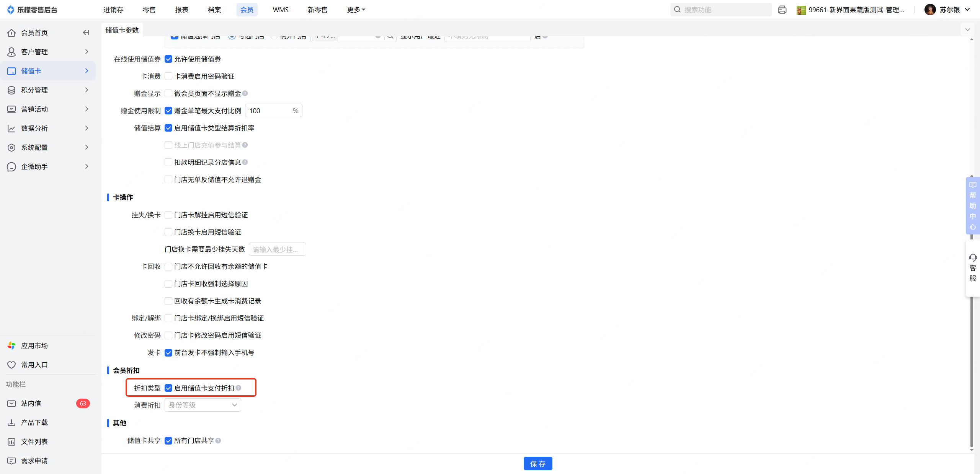This screenshot has width=980, height=474.
Task: Tick 门店卡回收强制选择原因 checkbox
Action: tap(168, 284)
